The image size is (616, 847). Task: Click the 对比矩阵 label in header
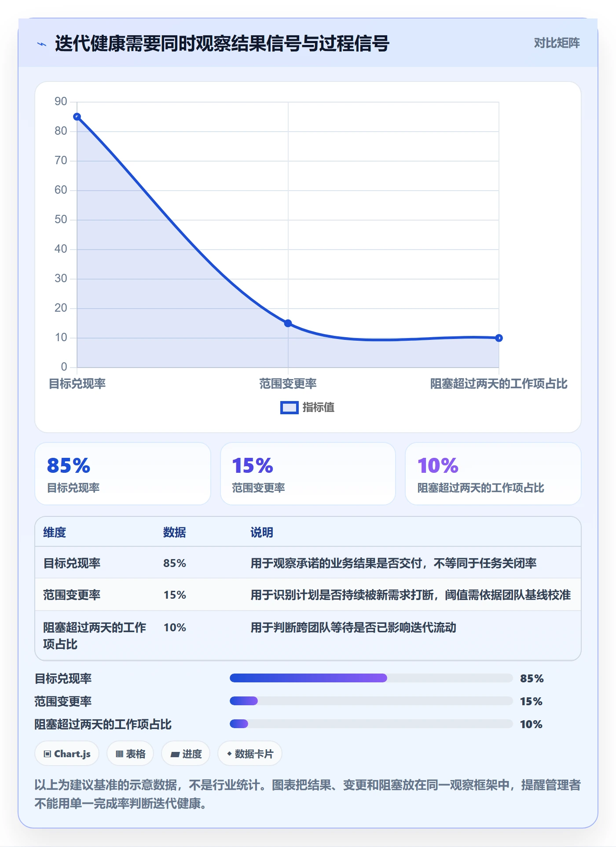point(557,43)
